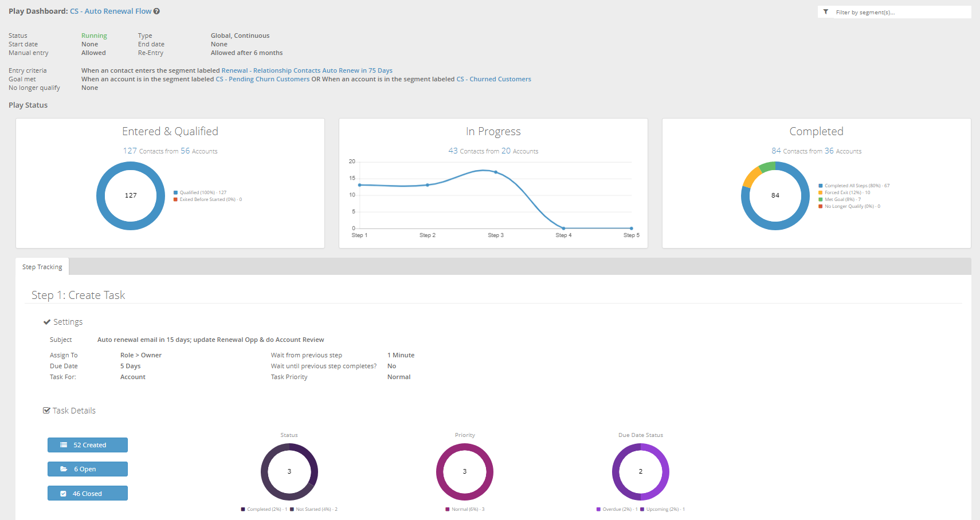Viewport: 980px width, 520px height.
Task: Click the 6 Open button
Action: click(88, 469)
